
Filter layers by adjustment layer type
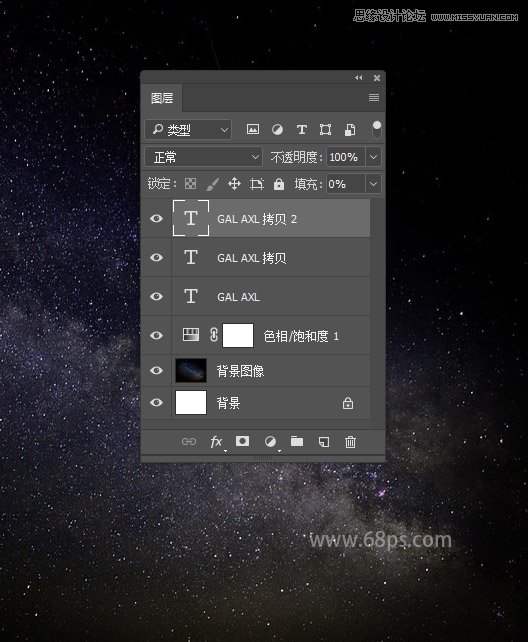click(x=277, y=130)
